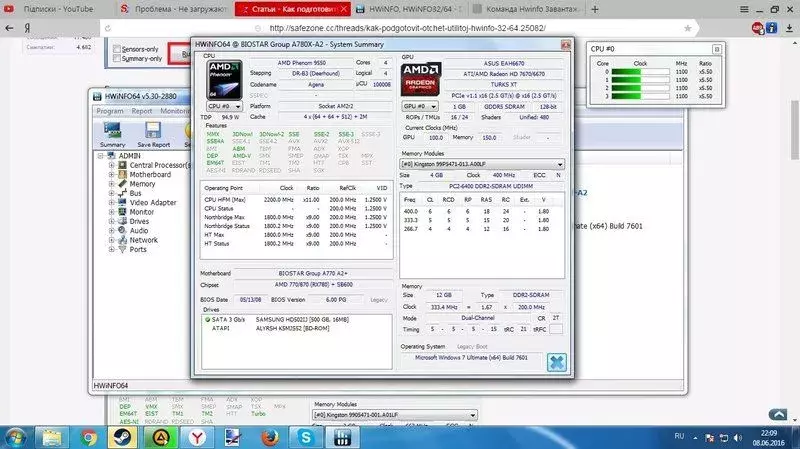Expand the Motherboard tree node
This screenshot has width=800, height=449.
(x=111, y=174)
